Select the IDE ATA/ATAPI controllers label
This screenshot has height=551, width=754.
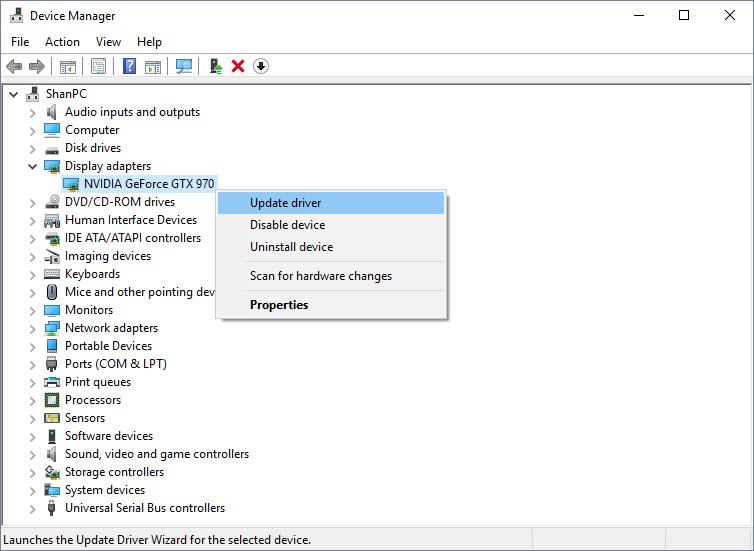(133, 238)
